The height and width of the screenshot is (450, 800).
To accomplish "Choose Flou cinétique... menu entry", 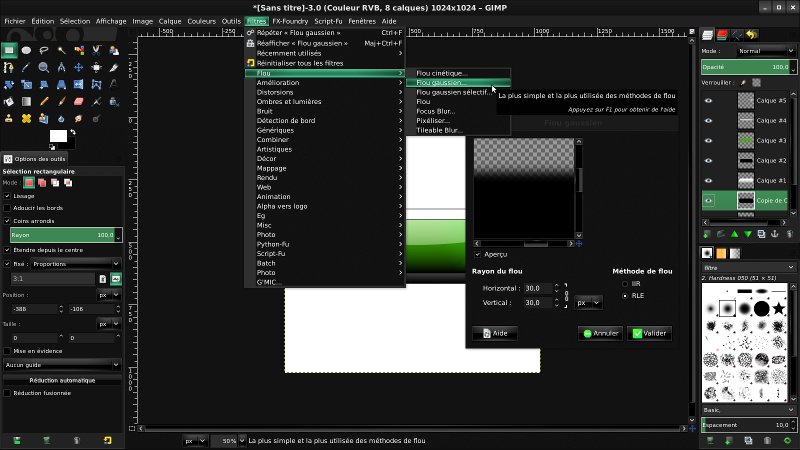I will click(x=458, y=73).
